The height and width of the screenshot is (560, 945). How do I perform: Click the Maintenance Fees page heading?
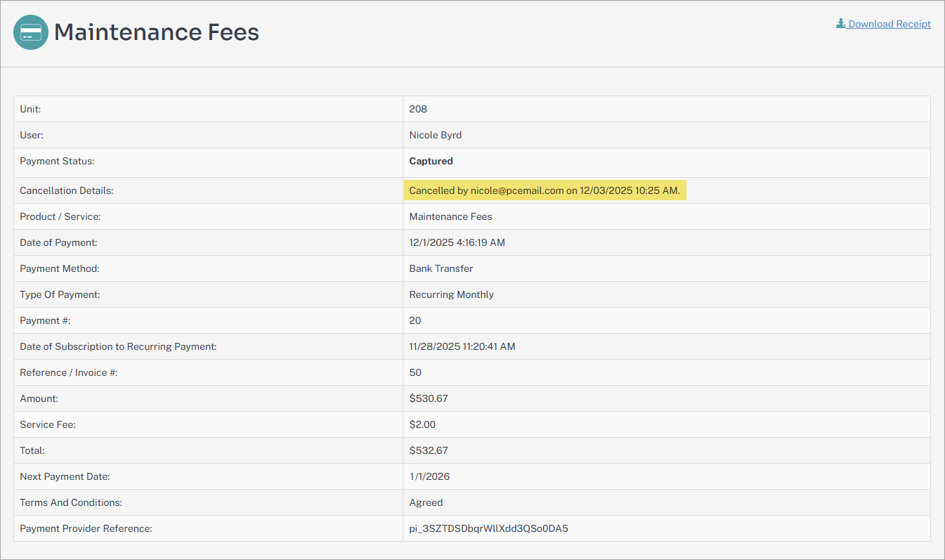pyautogui.click(x=157, y=32)
